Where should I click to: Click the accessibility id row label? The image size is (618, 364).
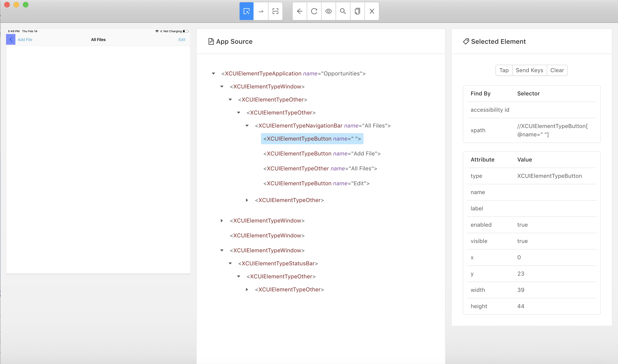point(490,110)
